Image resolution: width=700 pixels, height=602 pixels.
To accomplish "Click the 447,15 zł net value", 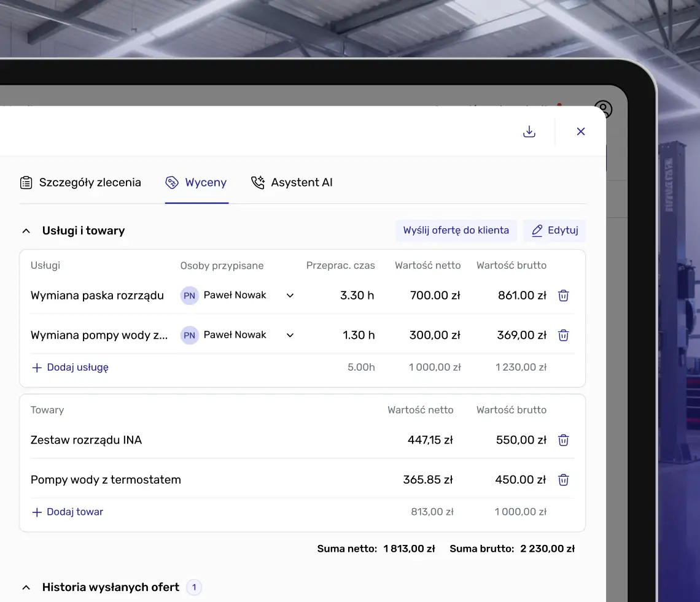I will click(x=430, y=440).
